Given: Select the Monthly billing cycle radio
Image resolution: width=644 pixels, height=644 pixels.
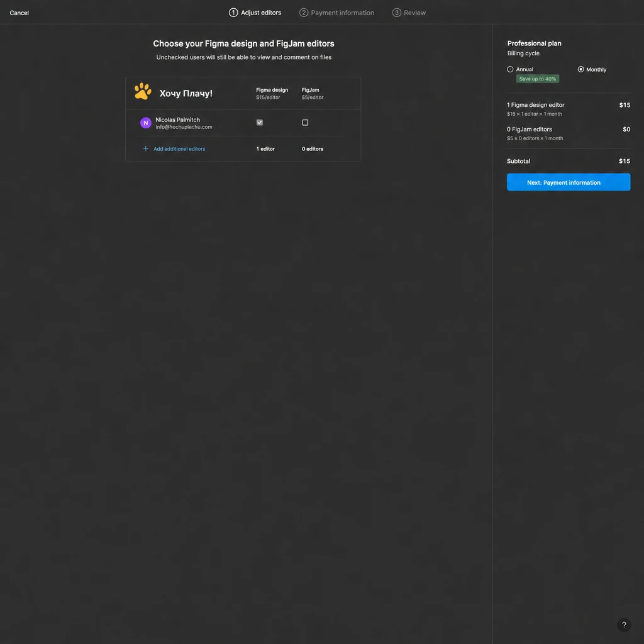Looking at the screenshot, I should (580, 69).
